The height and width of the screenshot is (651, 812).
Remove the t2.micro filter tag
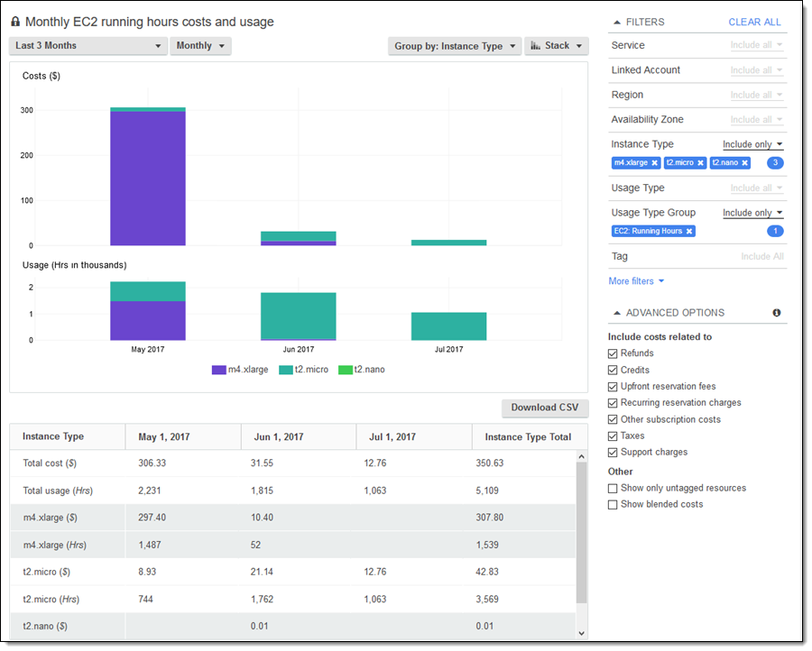click(x=700, y=163)
